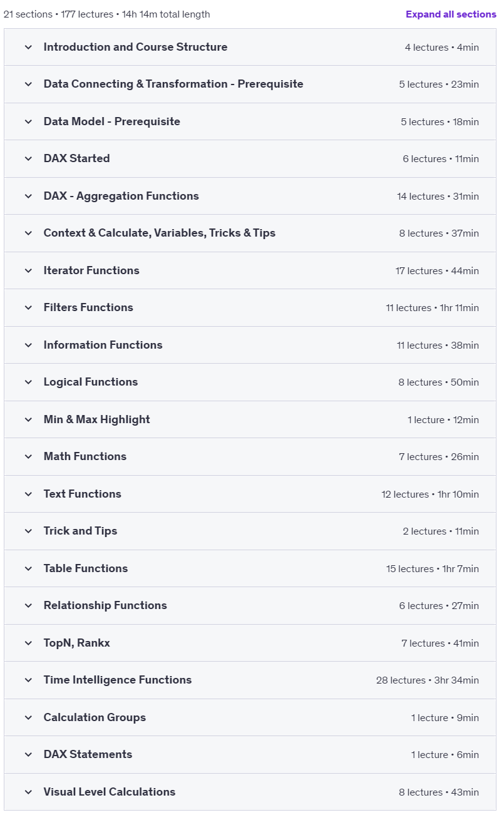Screen dimensions: 504x815
Task: Select the Calculation Groups section heading
Action: point(95,717)
